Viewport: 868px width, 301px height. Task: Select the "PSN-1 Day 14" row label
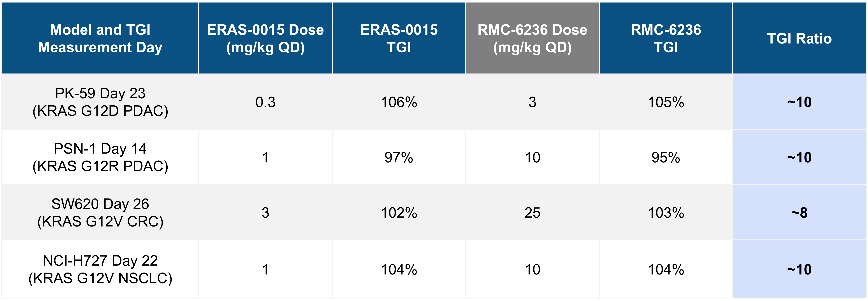click(100, 157)
